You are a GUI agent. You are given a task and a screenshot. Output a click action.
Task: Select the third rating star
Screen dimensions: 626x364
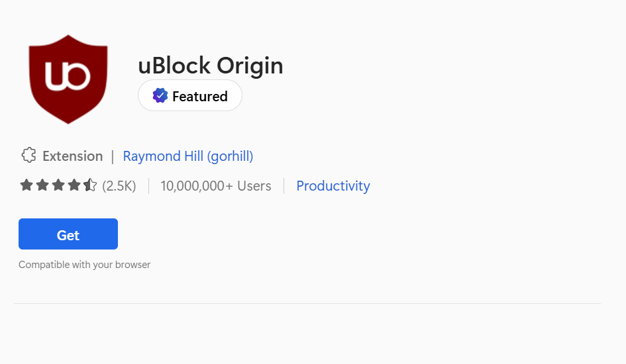(58, 185)
